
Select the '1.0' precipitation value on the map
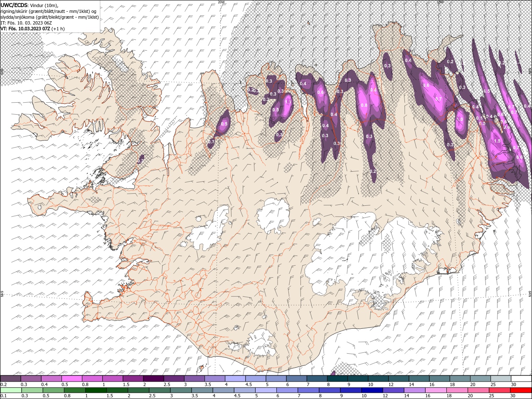(460, 119)
